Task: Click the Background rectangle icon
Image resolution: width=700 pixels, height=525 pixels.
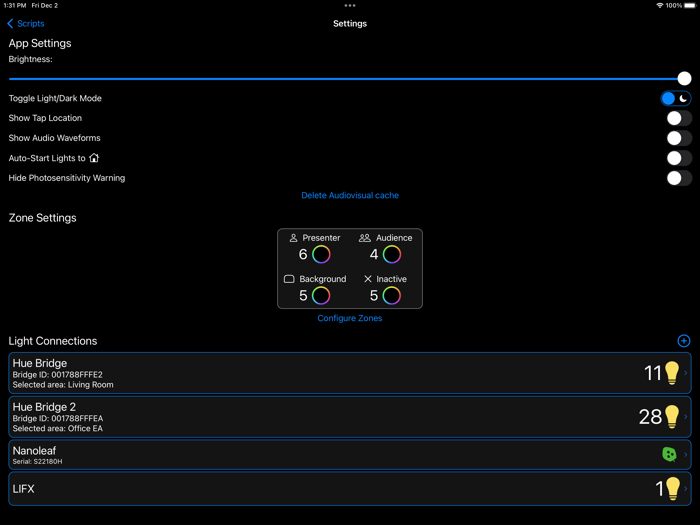Action: pyautogui.click(x=289, y=279)
